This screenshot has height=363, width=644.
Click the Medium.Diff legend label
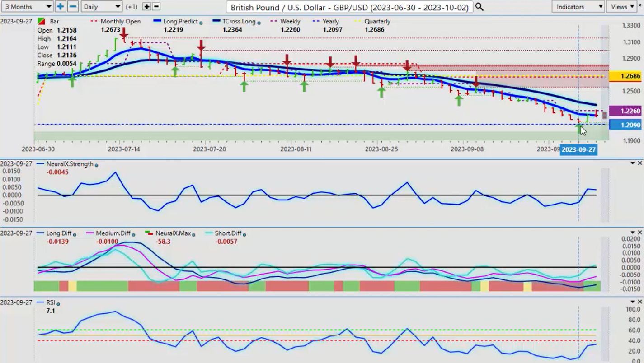click(113, 233)
